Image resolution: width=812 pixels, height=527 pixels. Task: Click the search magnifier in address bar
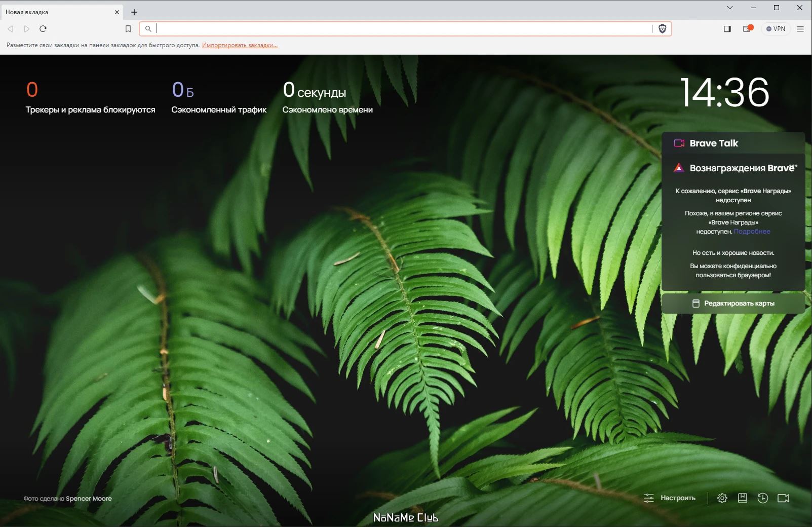148,29
